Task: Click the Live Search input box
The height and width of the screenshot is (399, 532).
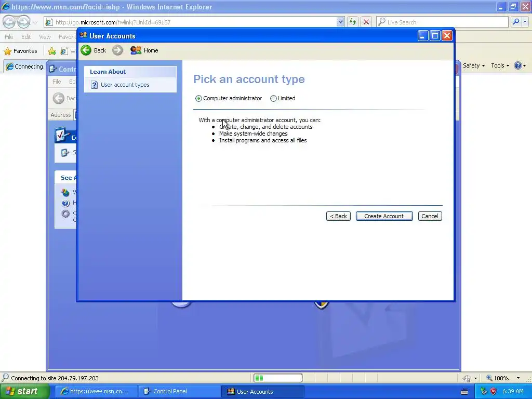Action: (x=442, y=22)
